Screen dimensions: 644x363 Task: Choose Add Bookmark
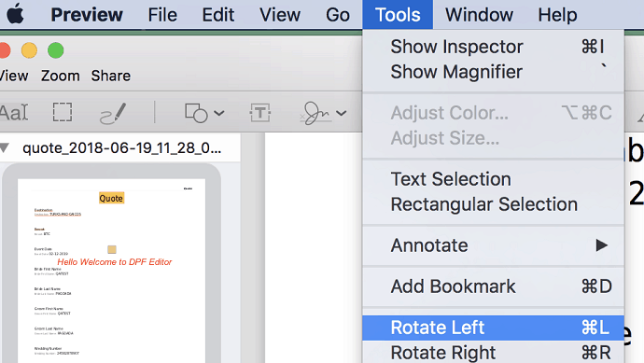pos(494,286)
